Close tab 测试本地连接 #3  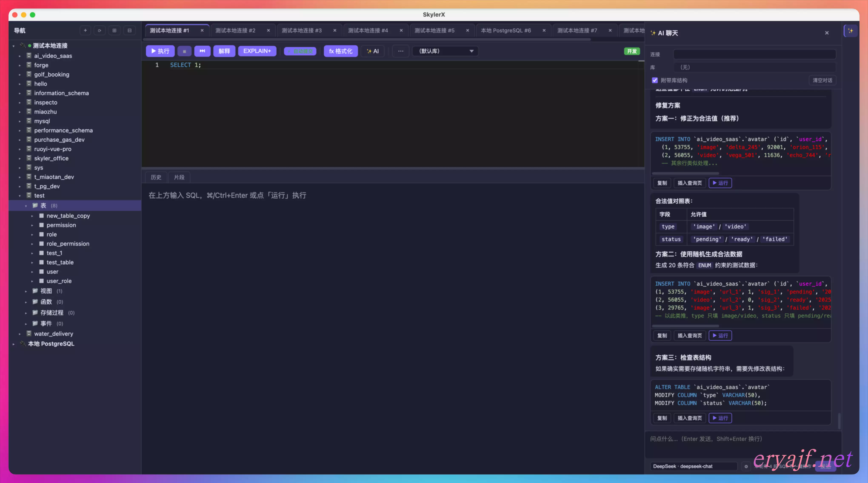[x=335, y=30]
